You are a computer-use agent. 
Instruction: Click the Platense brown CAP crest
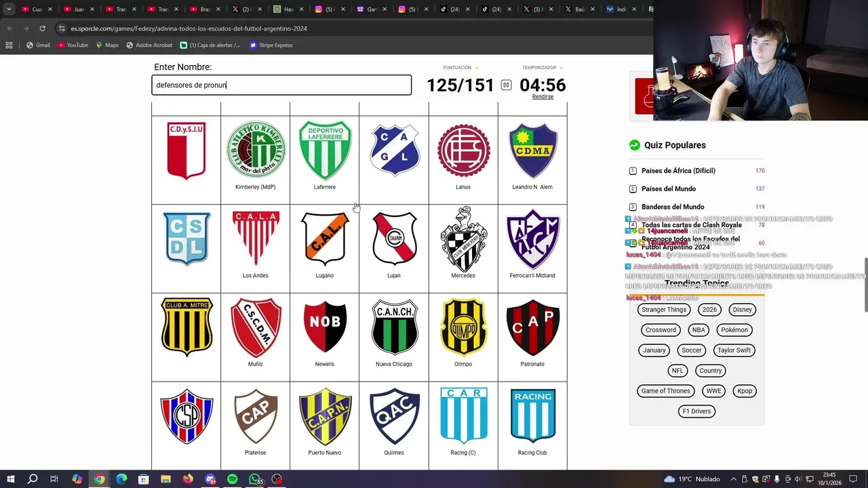pyautogui.click(x=256, y=416)
